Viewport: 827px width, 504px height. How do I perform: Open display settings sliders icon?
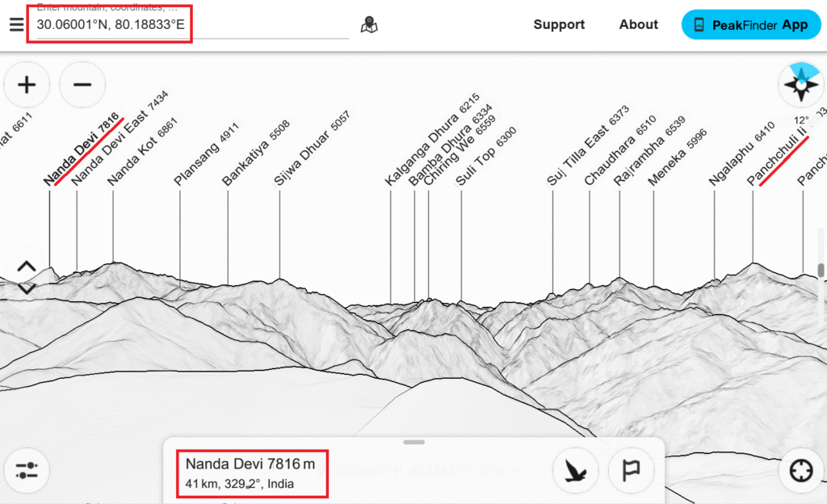[x=27, y=471]
